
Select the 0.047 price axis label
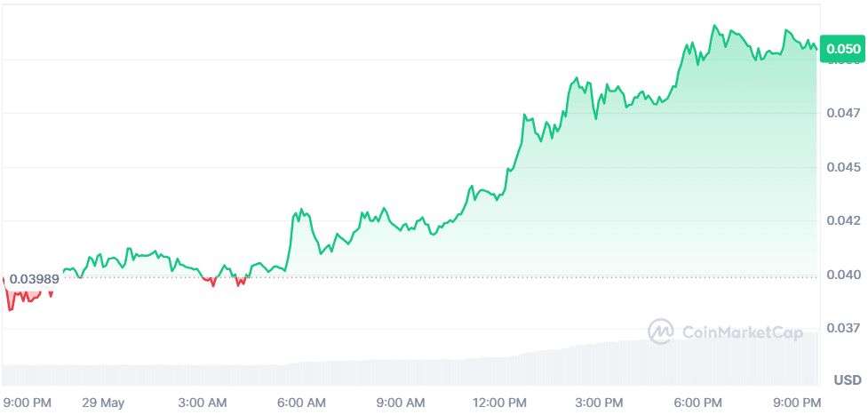(x=843, y=113)
